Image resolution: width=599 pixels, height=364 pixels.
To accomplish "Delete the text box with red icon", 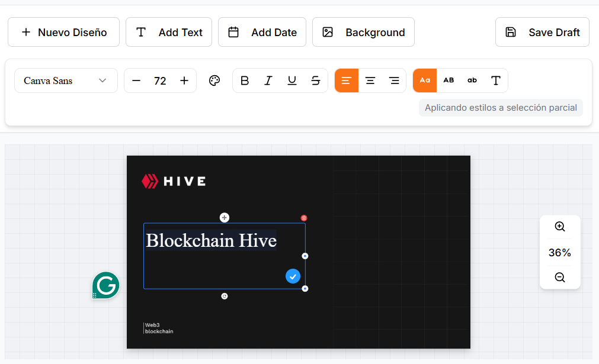I will tap(304, 218).
